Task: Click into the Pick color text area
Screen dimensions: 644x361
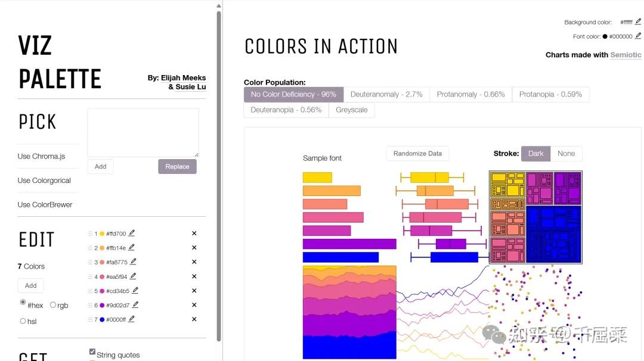Action: (143, 132)
